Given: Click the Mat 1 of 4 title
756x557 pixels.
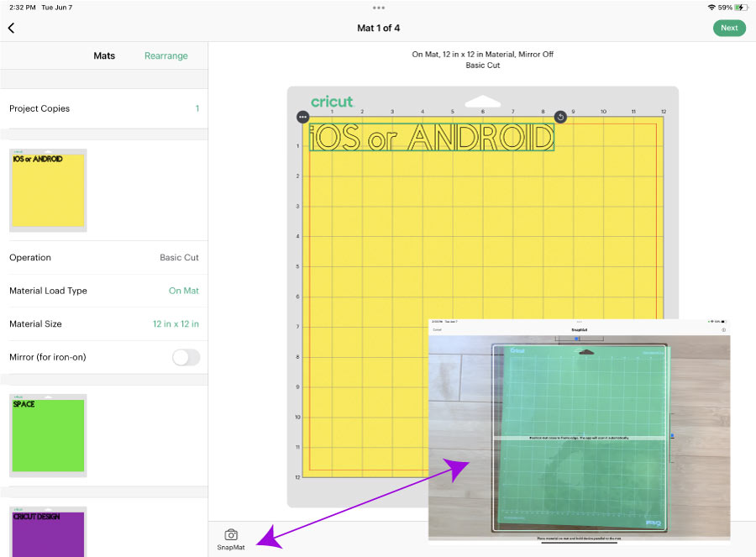Looking at the screenshot, I should [379, 28].
